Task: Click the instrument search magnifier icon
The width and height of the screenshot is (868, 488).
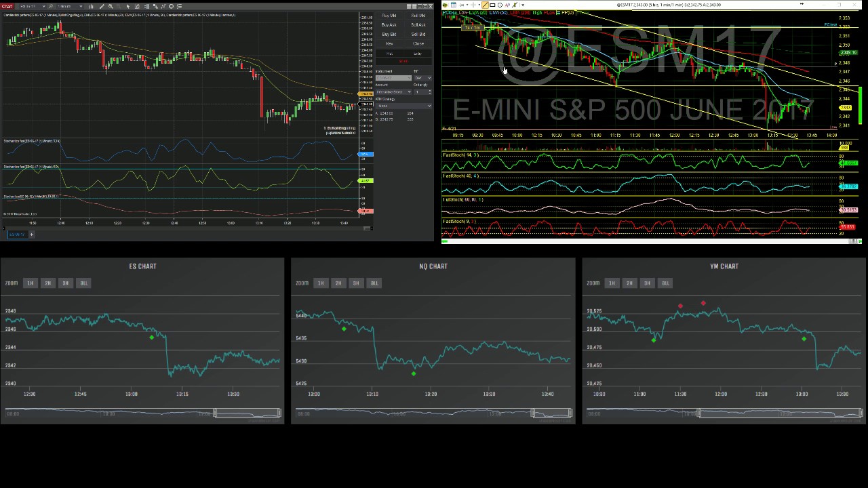Action: pyautogui.click(x=51, y=6)
